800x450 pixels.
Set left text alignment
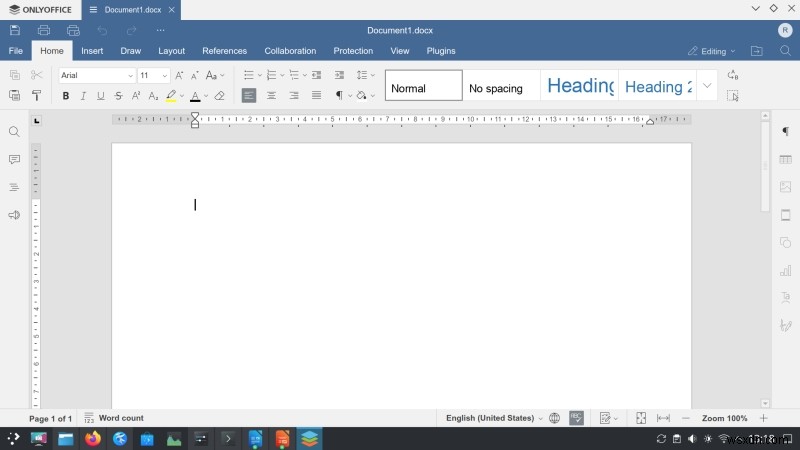click(x=249, y=95)
